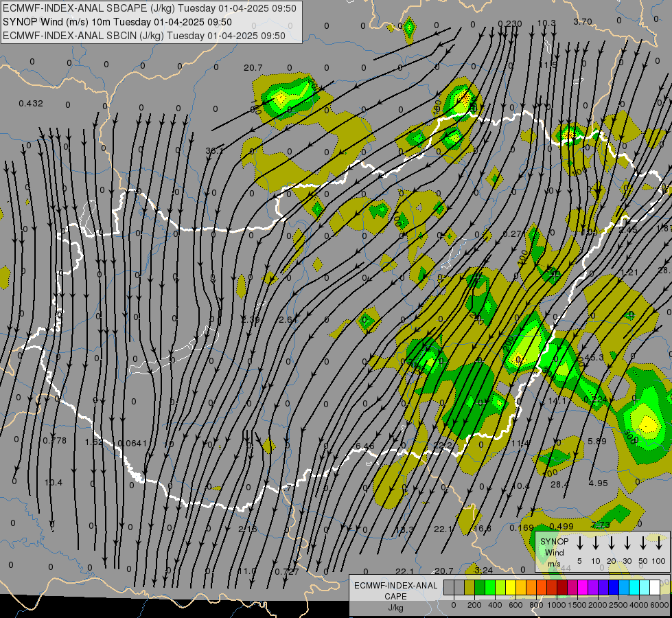Pick the dark red CAPE legend swatch
This screenshot has height=618, width=672.
point(562,587)
